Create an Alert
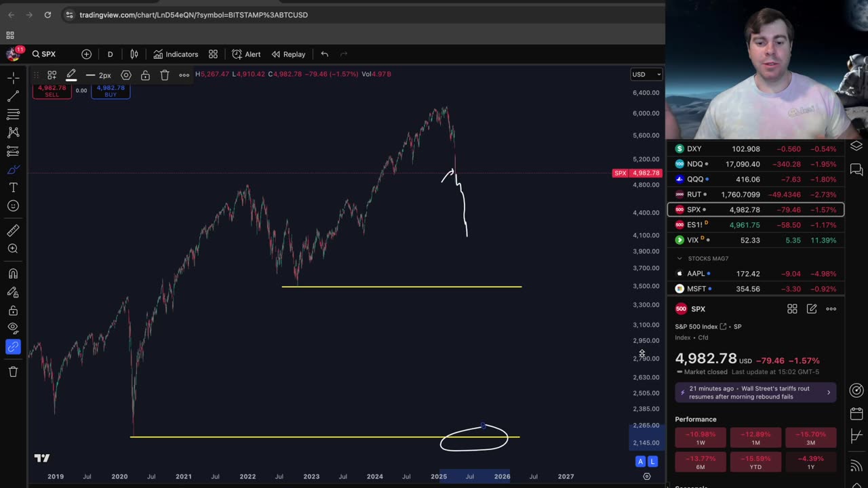The image size is (868, 488). pos(246,54)
